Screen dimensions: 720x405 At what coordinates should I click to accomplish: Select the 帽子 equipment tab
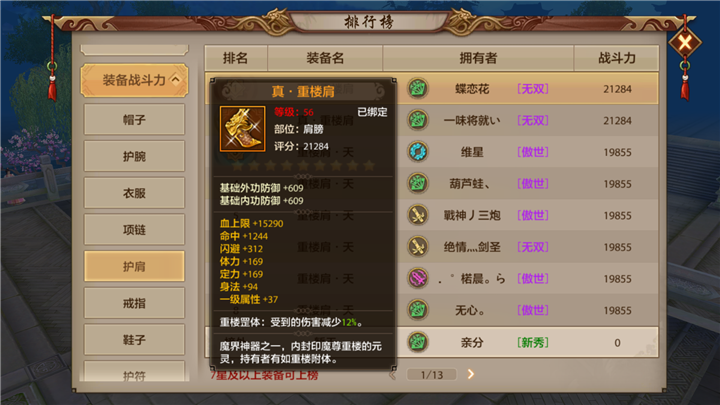coord(134,119)
